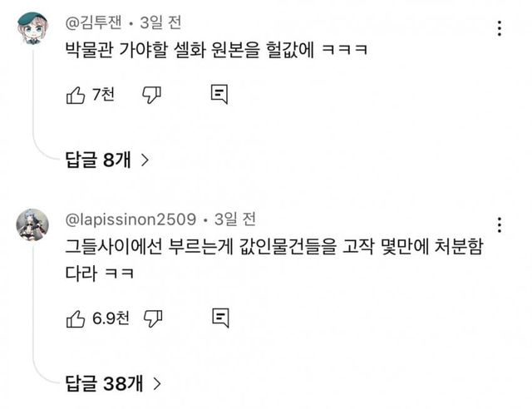This screenshot has width=532, height=409.
Task: Open @lapissinon2509 channel from username
Action: (x=131, y=219)
